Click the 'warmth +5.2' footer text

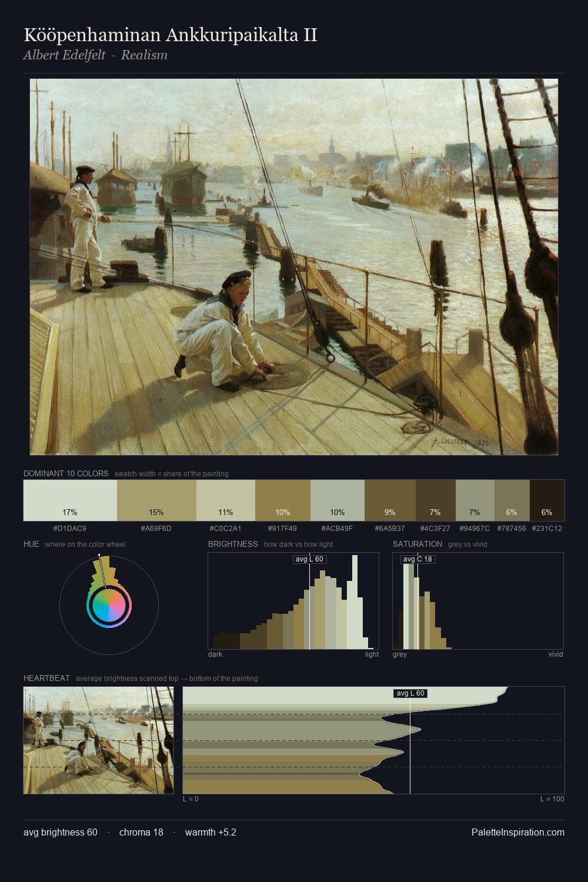click(x=211, y=832)
